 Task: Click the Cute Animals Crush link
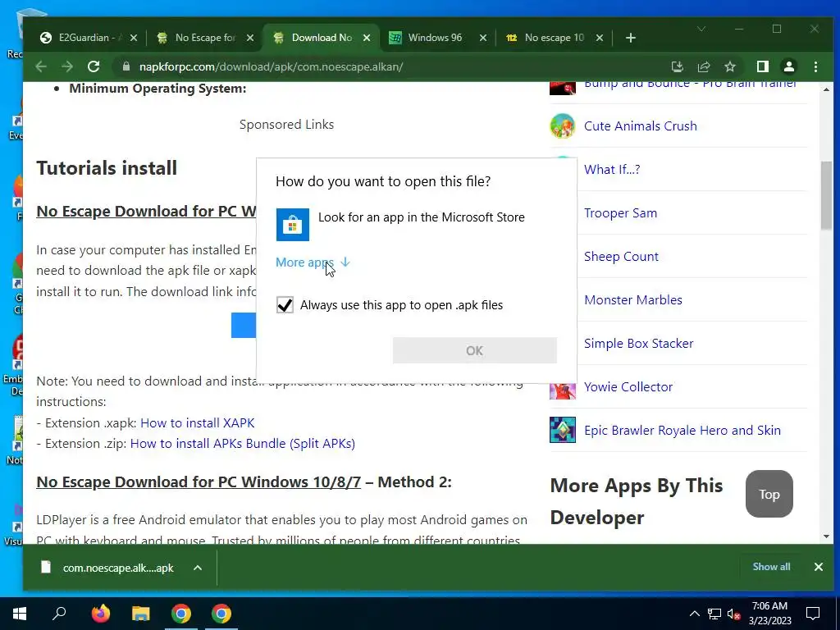pos(640,126)
